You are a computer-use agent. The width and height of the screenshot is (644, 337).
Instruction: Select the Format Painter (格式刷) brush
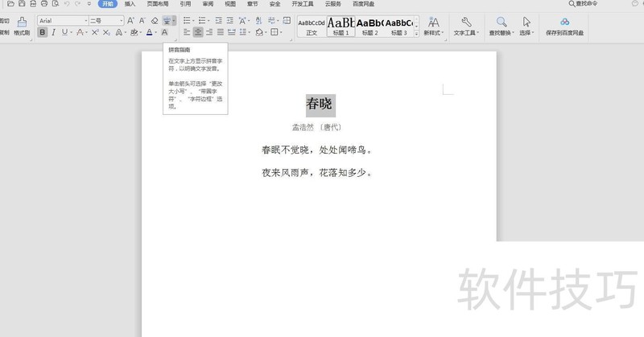[x=22, y=26]
